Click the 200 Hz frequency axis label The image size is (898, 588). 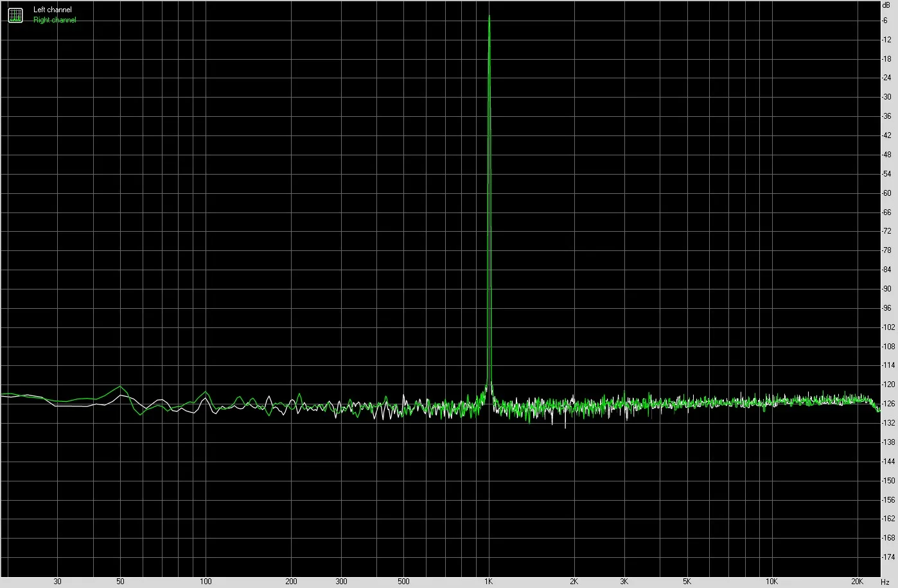291,582
